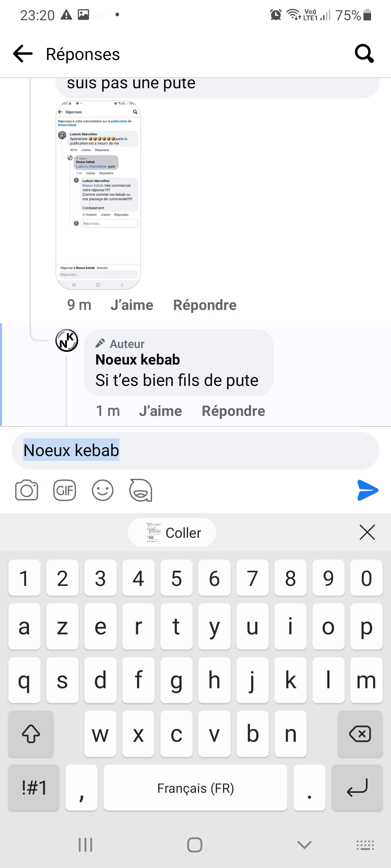Open the attached screenshot thumbnail
The image size is (391, 868).
point(98,195)
